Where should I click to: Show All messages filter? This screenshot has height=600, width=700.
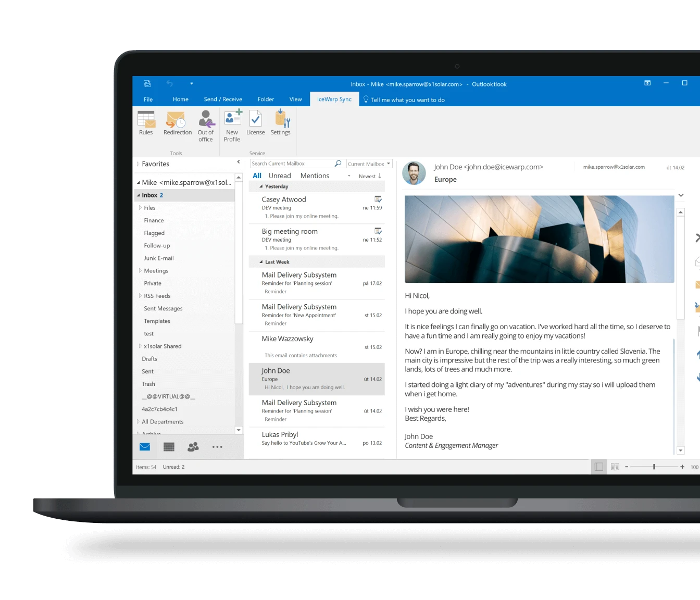(x=257, y=176)
